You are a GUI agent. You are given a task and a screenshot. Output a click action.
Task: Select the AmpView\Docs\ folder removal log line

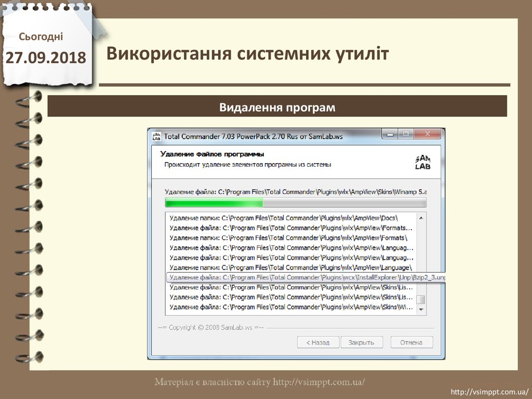(x=287, y=218)
